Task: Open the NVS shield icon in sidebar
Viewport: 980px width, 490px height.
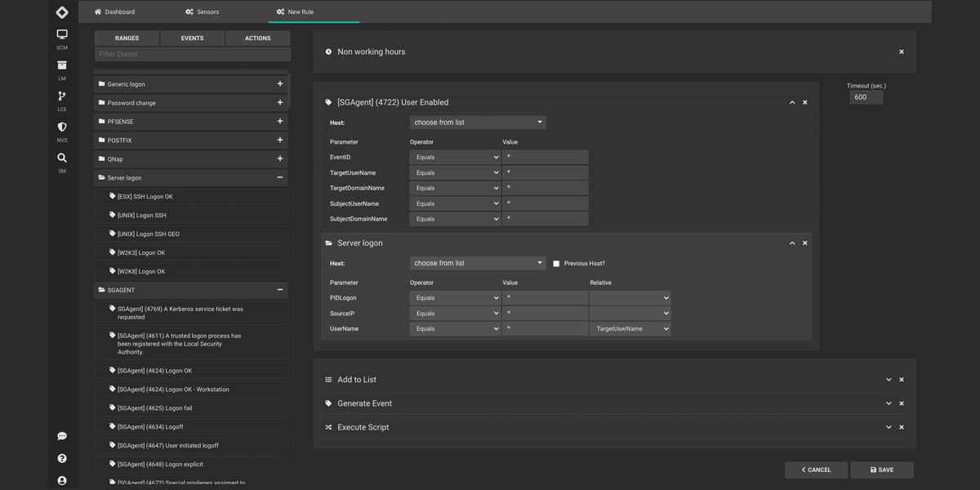Action: [62, 127]
